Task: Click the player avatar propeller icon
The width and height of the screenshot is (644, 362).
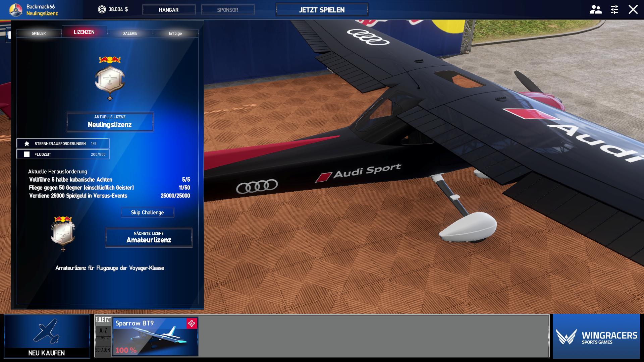Action: (15, 10)
